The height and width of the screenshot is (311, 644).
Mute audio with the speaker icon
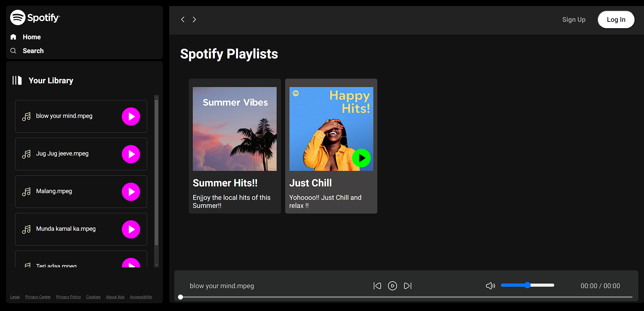pyautogui.click(x=491, y=286)
